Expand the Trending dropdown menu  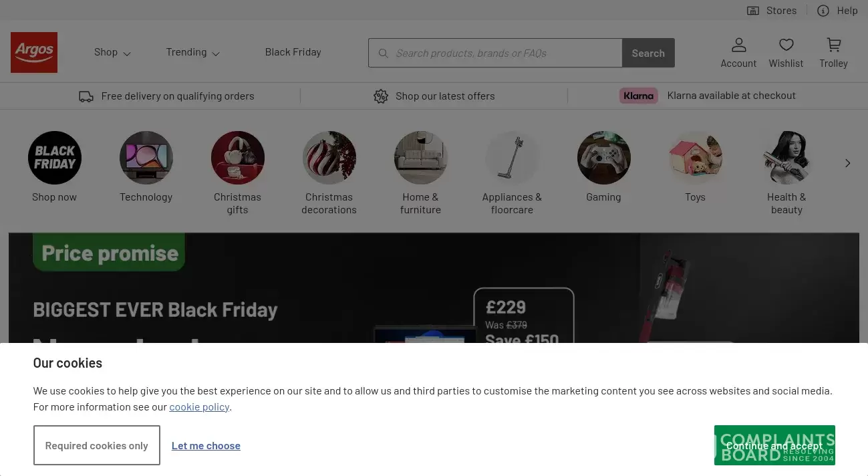[x=192, y=52]
